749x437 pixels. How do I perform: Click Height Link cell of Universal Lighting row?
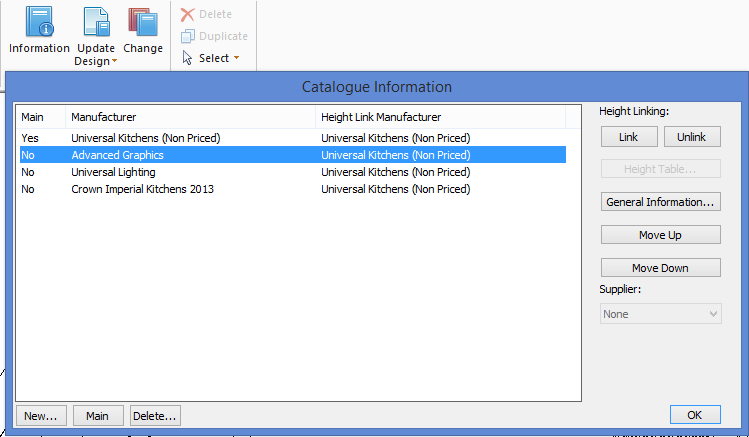point(396,172)
